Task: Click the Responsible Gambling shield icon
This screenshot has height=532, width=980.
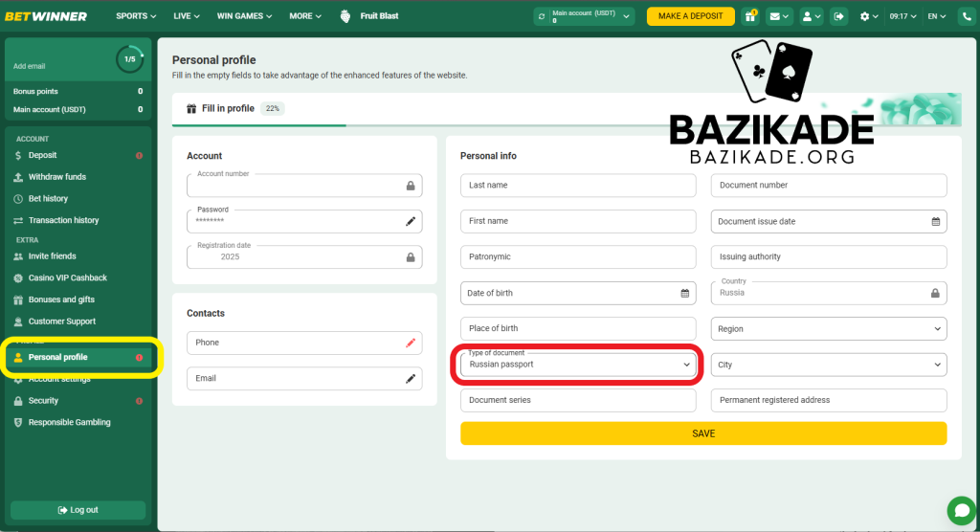Action: coord(18,423)
